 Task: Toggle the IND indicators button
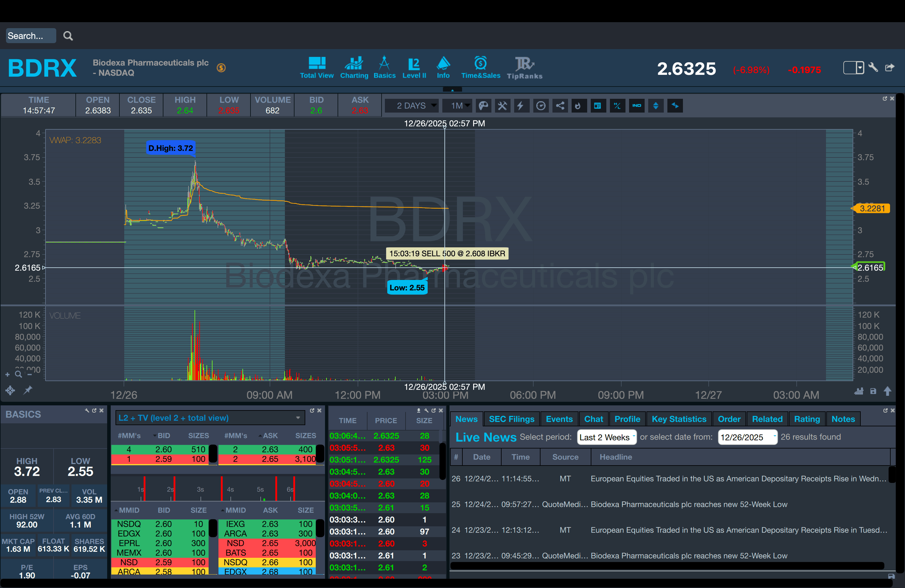click(x=637, y=106)
